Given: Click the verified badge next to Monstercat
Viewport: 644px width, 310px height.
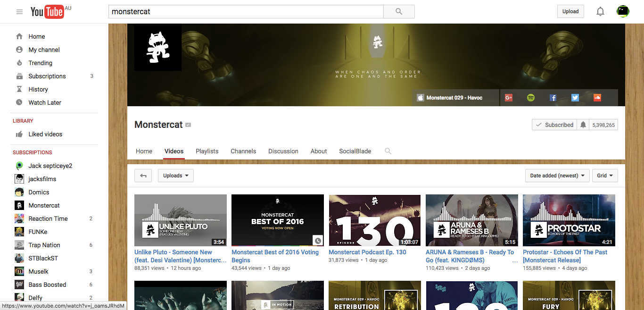Looking at the screenshot, I should [x=188, y=125].
